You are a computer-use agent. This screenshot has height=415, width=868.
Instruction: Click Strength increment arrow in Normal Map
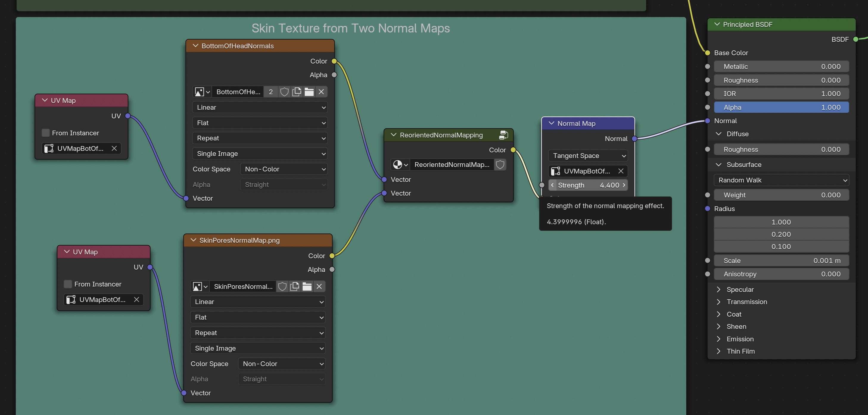click(624, 185)
